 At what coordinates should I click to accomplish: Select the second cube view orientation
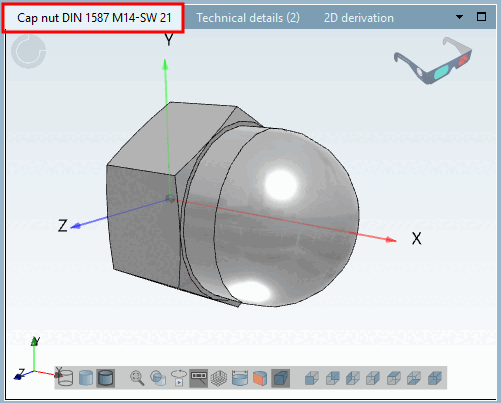(x=332, y=378)
